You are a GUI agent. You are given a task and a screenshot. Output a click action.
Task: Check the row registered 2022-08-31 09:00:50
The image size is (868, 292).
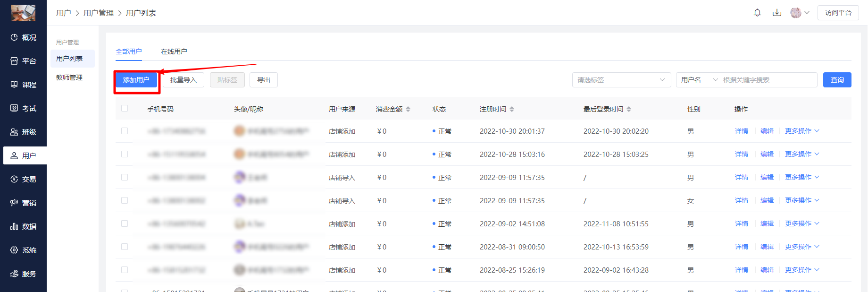(x=125, y=247)
